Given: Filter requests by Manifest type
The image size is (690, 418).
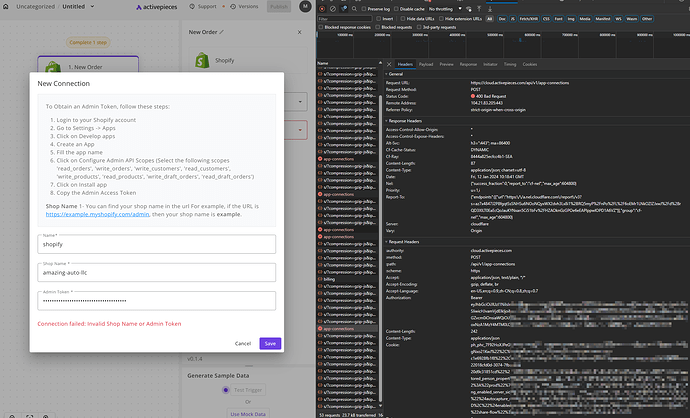Looking at the screenshot, I should click(x=602, y=19).
